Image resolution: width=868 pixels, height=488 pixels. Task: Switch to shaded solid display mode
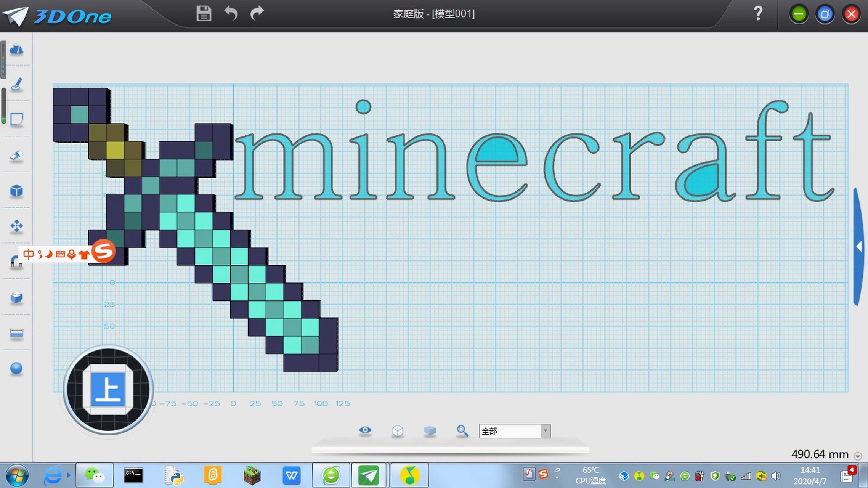point(430,431)
